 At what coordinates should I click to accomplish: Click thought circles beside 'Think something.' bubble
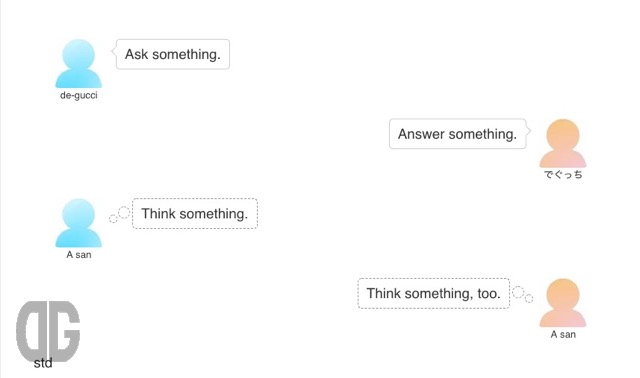coord(120,215)
